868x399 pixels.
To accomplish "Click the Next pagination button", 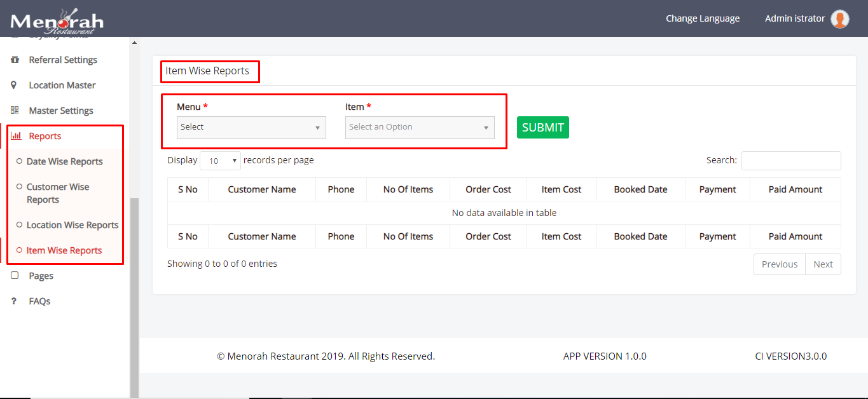I will pos(823,264).
